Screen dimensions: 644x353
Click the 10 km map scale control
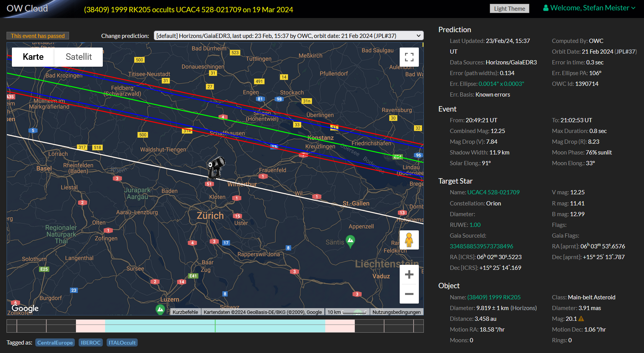(347, 312)
